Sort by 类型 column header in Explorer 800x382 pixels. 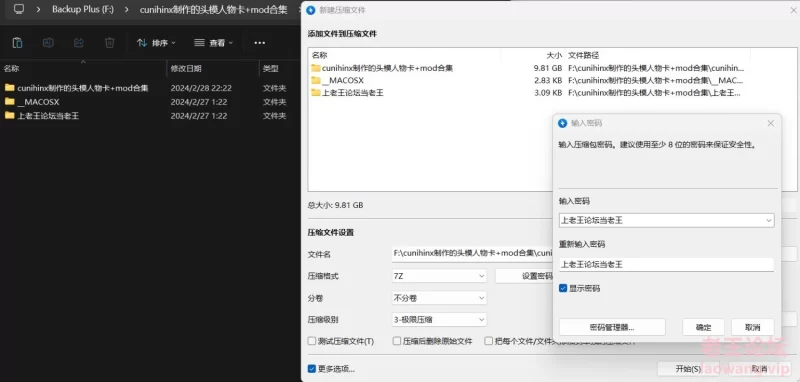point(270,68)
